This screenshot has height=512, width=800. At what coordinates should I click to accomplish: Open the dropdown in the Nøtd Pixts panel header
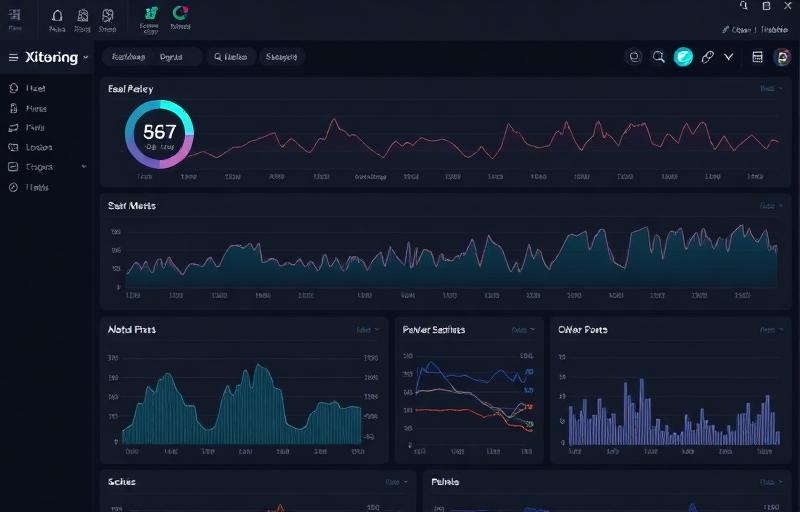click(367, 329)
